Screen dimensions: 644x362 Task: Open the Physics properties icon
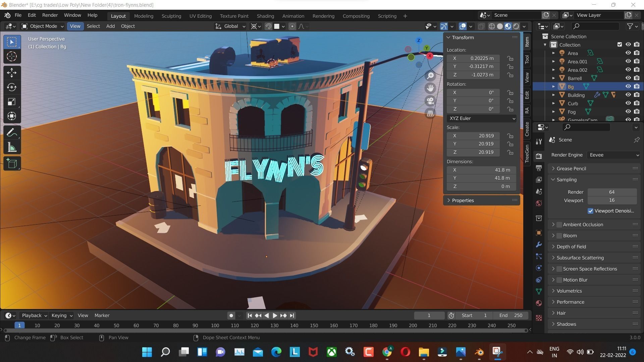(539, 268)
